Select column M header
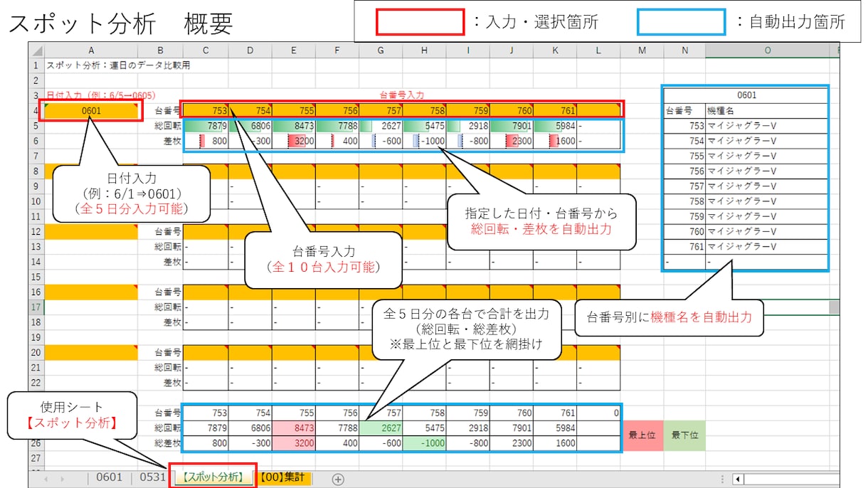This screenshot has width=868, height=488. [x=642, y=51]
